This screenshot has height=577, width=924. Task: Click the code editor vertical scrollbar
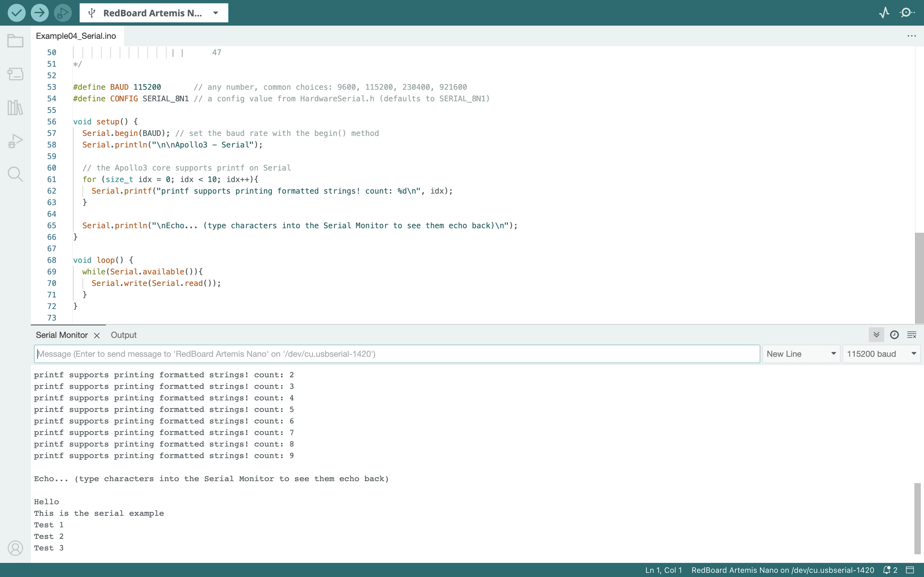[919, 278]
